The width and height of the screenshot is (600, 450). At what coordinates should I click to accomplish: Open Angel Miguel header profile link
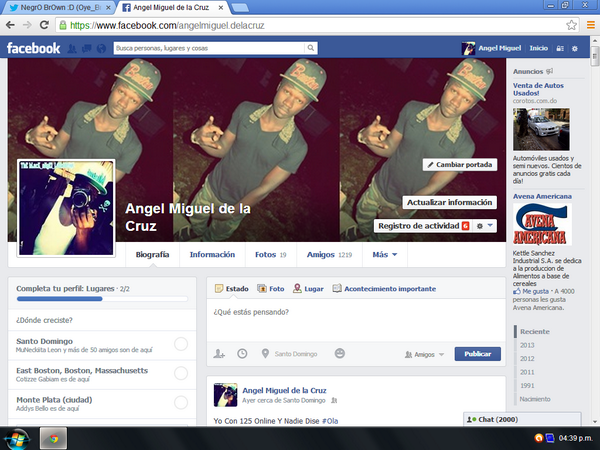499,48
